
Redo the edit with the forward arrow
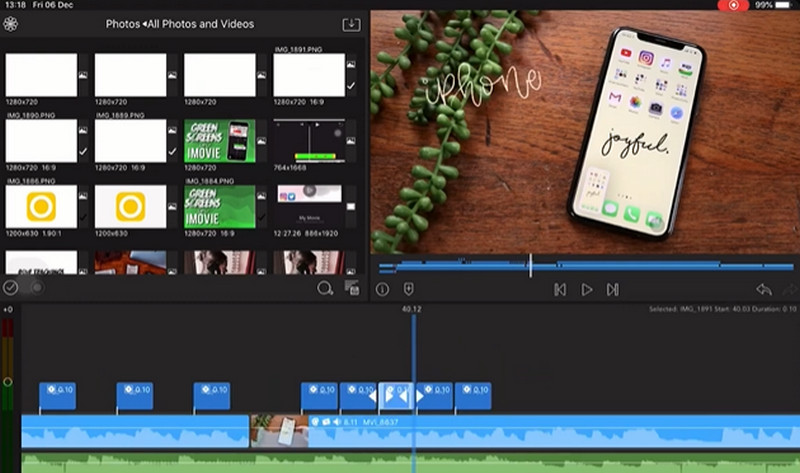click(790, 289)
